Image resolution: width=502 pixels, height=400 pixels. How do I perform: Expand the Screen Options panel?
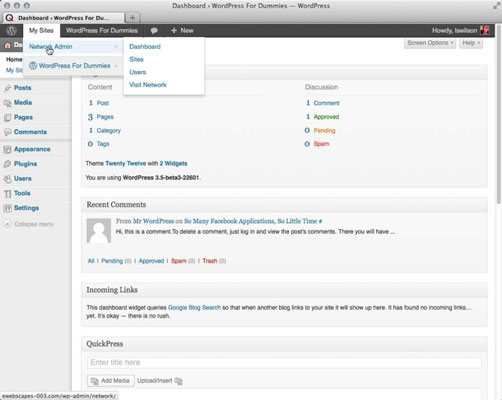pyautogui.click(x=430, y=43)
